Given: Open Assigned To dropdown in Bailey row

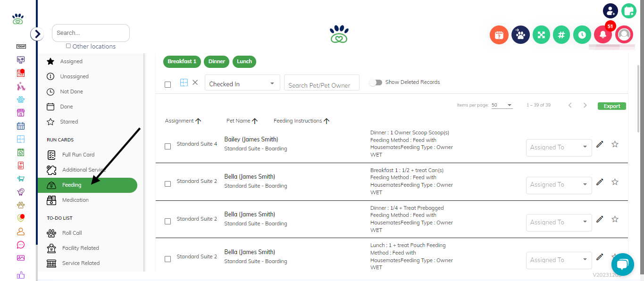Looking at the screenshot, I should point(559,147).
